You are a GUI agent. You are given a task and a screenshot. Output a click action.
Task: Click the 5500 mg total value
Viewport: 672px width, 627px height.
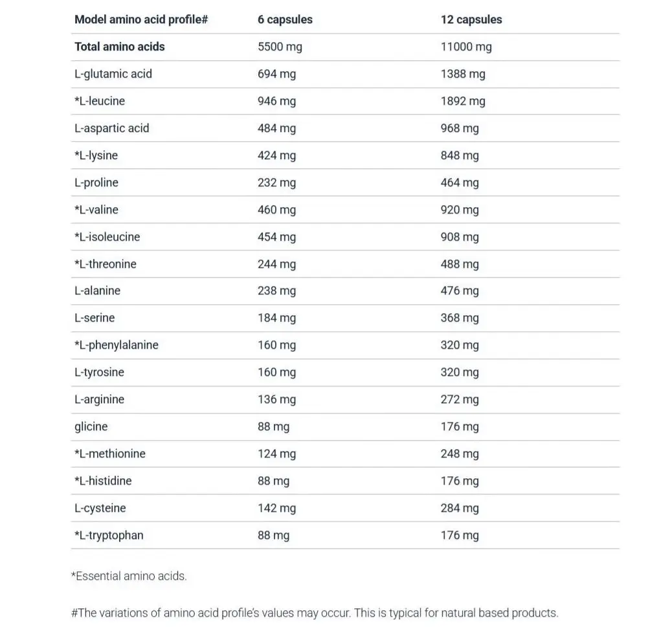(280, 47)
